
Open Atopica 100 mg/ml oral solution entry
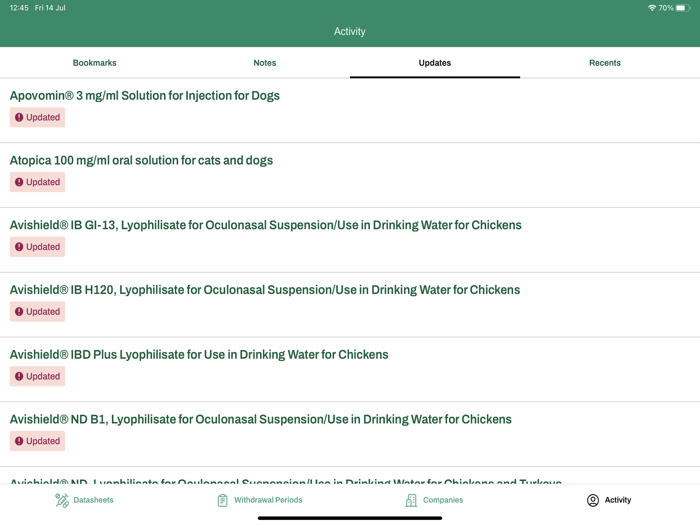141,160
